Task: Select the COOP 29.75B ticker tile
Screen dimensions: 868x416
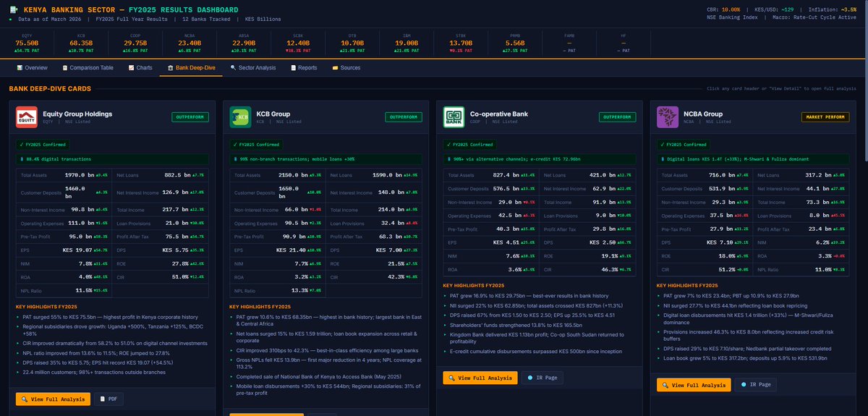Action: [x=135, y=43]
